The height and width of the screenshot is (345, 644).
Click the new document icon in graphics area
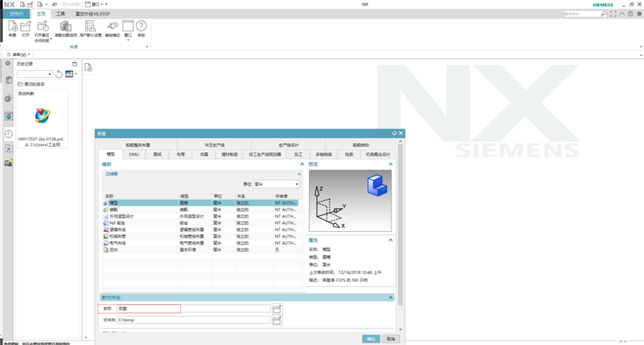[88, 67]
